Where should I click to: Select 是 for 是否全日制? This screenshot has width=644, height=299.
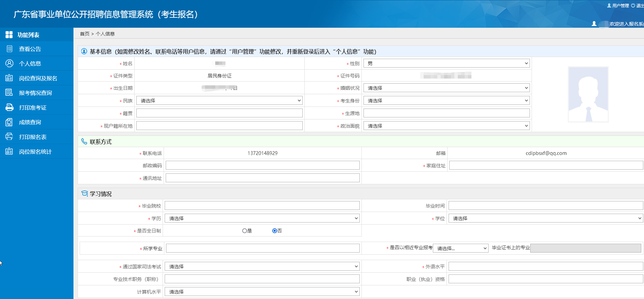coord(245,231)
